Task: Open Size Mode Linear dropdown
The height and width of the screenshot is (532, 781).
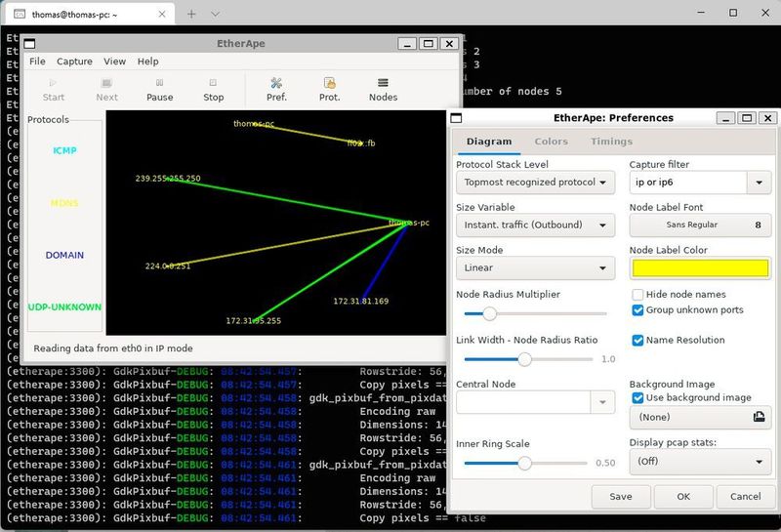Action: tap(535, 268)
